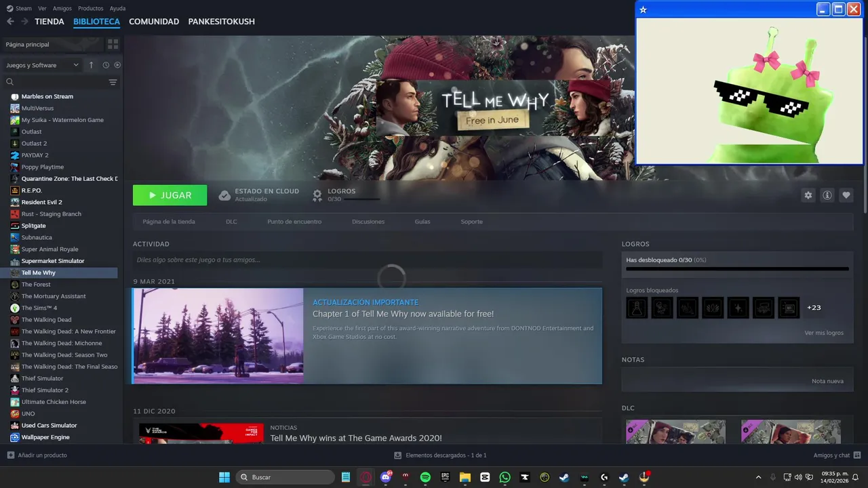
Task: Switch to the TIENDA section
Action: [50, 22]
